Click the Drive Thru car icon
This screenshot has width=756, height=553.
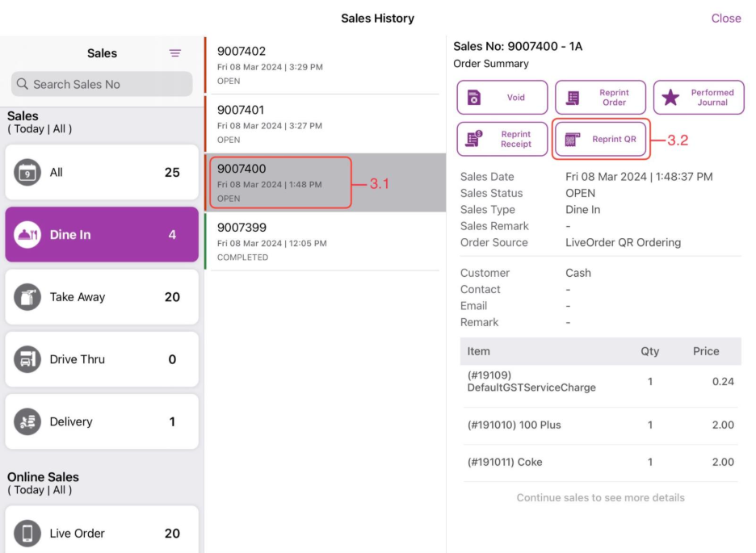(x=27, y=359)
